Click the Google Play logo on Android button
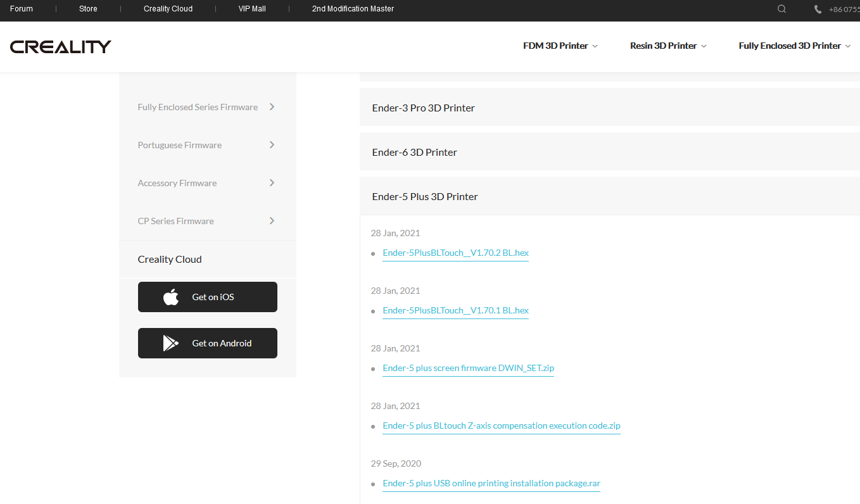The width and height of the screenshot is (860, 504). tap(171, 343)
